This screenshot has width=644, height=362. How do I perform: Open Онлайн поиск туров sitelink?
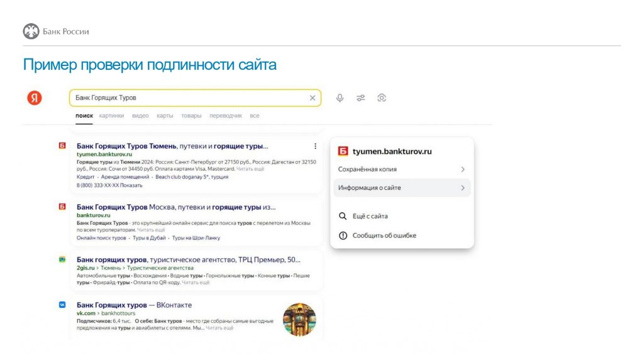tap(101, 238)
